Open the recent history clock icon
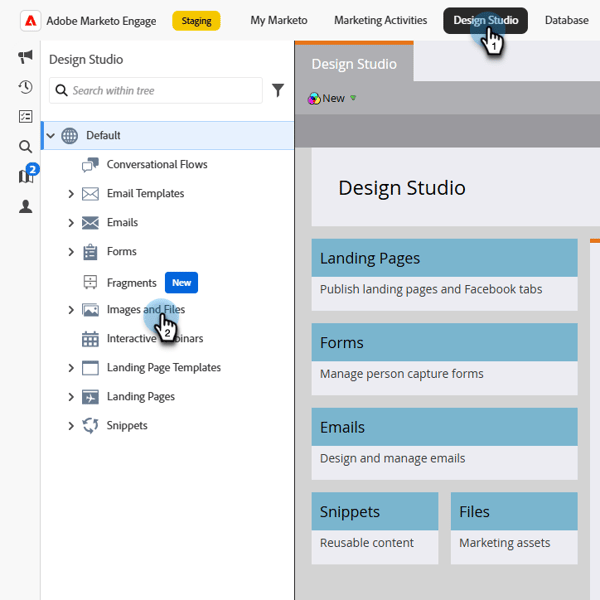Viewport: 600px width, 600px height. coord(26,87)
